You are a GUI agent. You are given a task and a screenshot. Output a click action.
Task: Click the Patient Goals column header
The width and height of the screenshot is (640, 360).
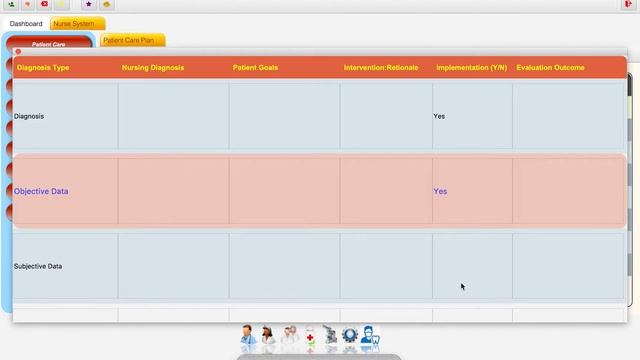[255, 68]
